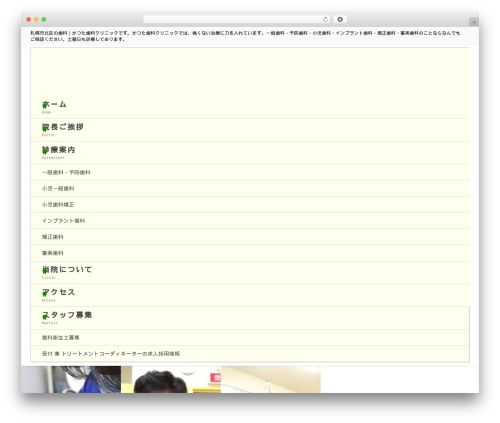Screen dimensions: 500x423
Task: Reload the page with the refresh icon
Action: 325,20
